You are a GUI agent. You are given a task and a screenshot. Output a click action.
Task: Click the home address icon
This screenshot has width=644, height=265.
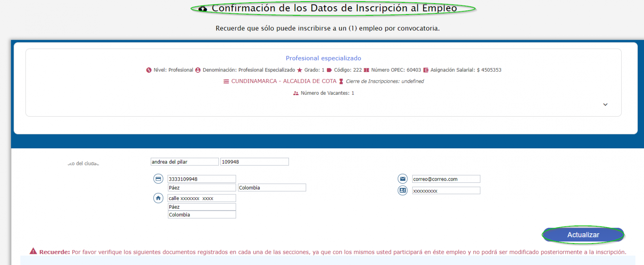point(158,198)
